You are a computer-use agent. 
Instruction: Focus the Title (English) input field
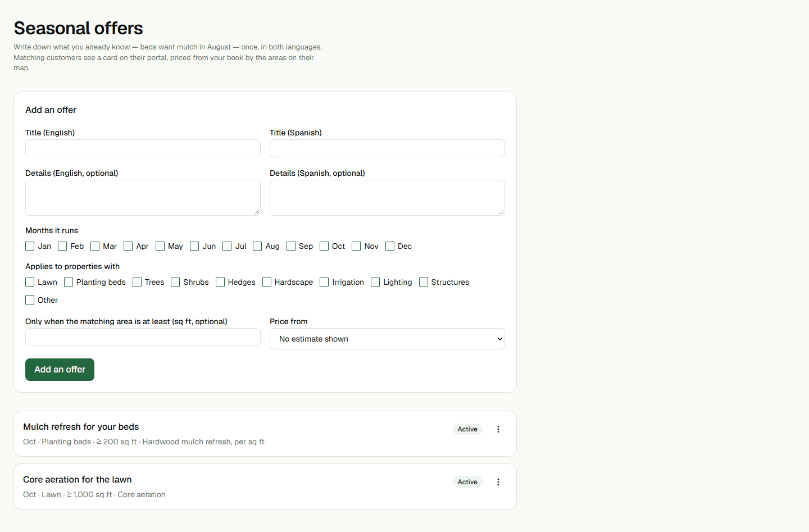(x=143, y=148)
